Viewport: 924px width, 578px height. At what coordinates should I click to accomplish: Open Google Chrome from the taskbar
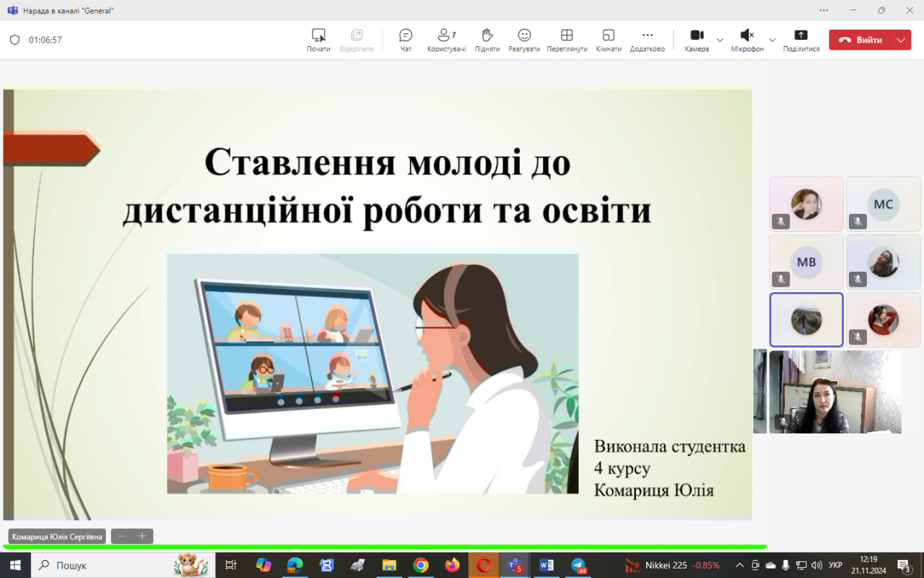[421, 565]
